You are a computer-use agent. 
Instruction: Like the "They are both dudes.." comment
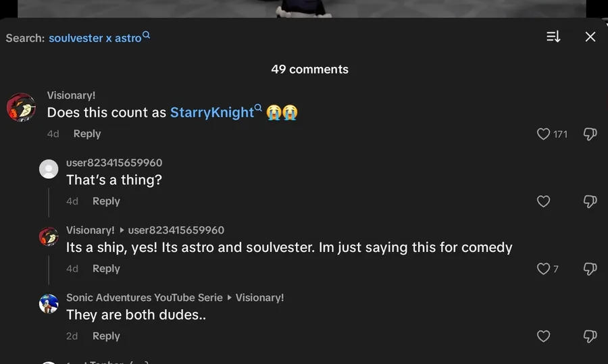[x=544, y=336]
